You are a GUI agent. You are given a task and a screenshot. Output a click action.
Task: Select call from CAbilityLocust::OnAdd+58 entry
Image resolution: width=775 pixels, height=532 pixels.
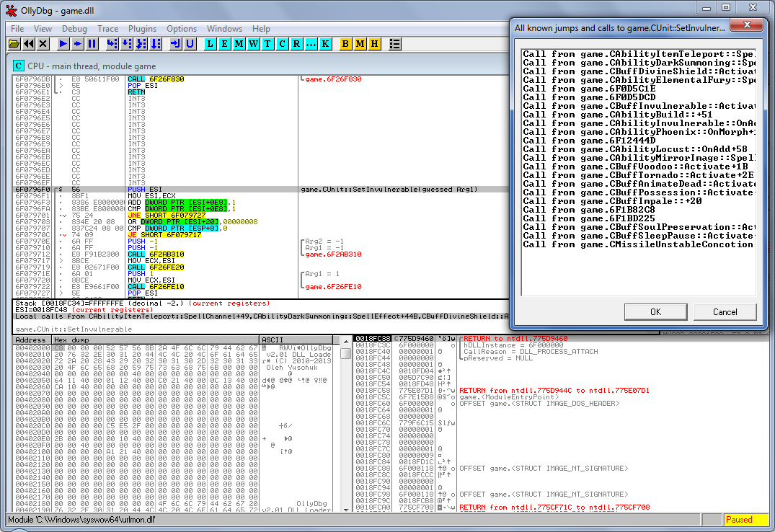639,149
